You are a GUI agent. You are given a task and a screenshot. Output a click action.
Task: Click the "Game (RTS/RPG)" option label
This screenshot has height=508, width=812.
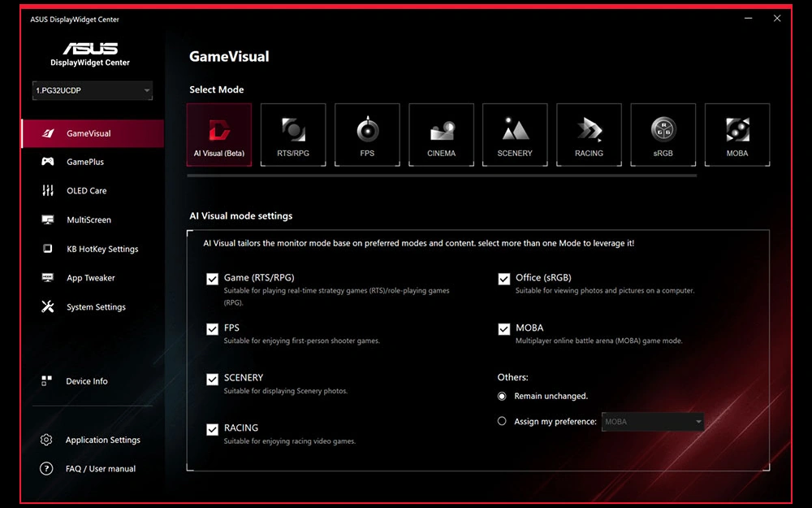pos(259,278)
